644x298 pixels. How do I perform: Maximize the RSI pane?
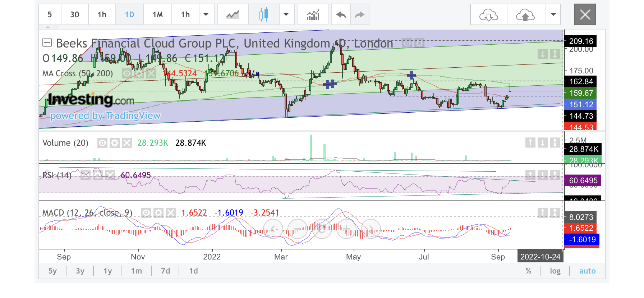tap(555, 175)
